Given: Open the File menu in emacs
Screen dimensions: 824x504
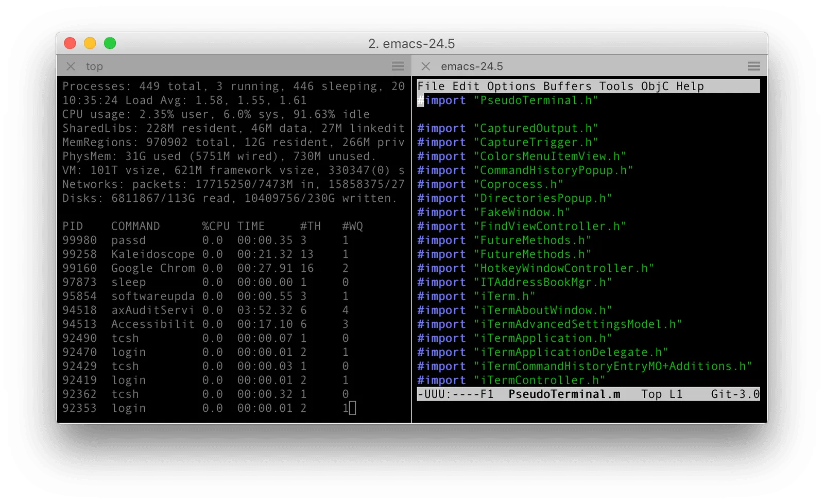Looking at the screenshot, I should [431, 86].
